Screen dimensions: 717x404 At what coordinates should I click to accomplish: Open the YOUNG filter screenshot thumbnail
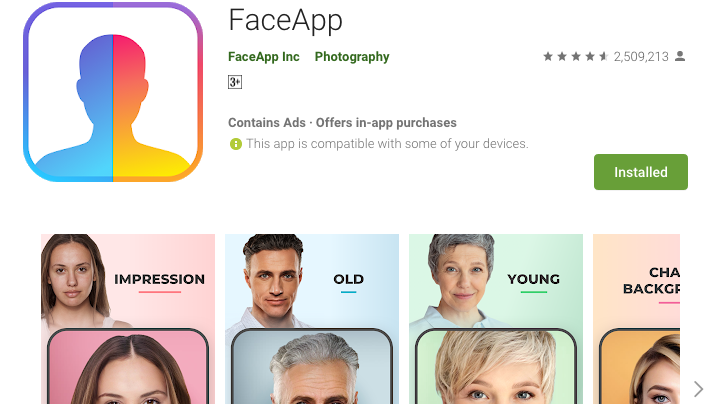pos(496,319)
